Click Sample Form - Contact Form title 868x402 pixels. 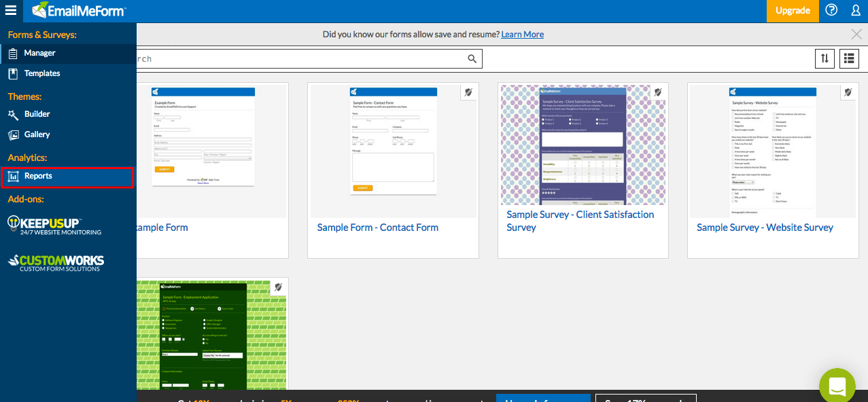pyautogui.click(x=378, y=227)
